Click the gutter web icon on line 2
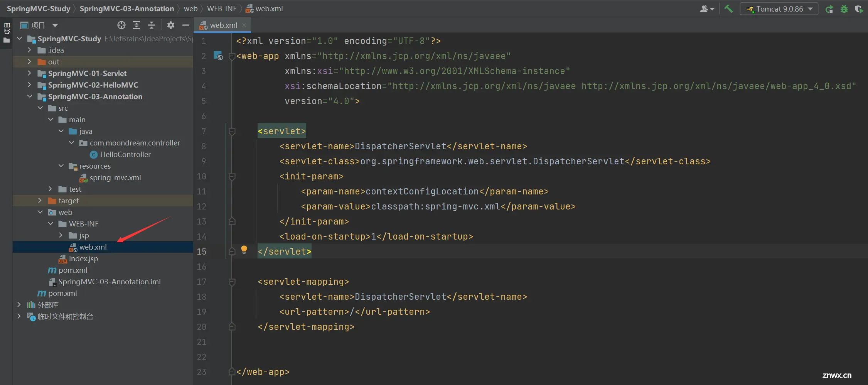 point(218,56)
